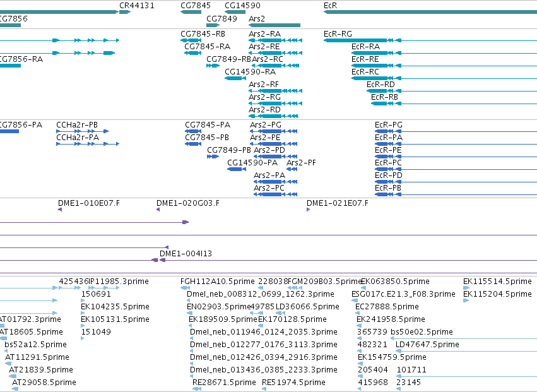This screenshot has height=392, width=537.
Task: Click the CG14590-RA transcript label
Action: [250, 72]
